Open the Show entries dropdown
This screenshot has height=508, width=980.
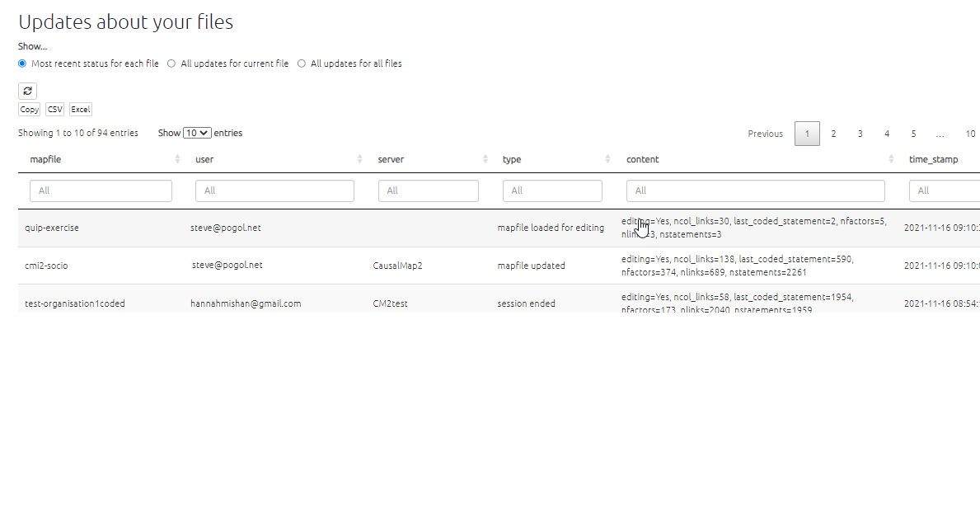pos(197,132)
